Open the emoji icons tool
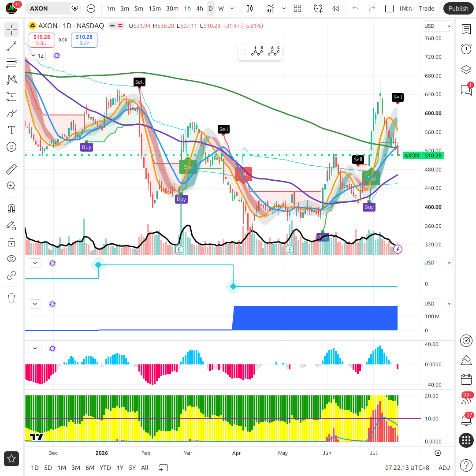The width and height of the screenshot is (476, 476). click(x=11, y=147)
